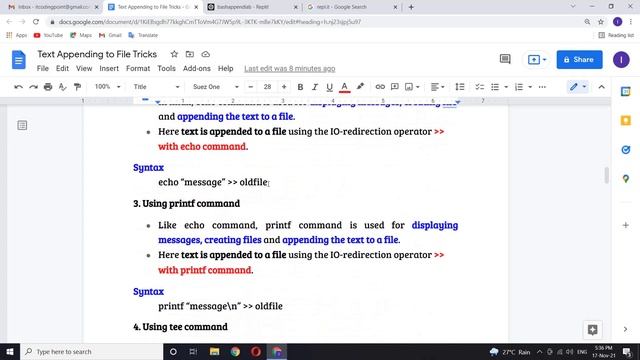
Task: Print the document using the printer icon
Action: 48,87
